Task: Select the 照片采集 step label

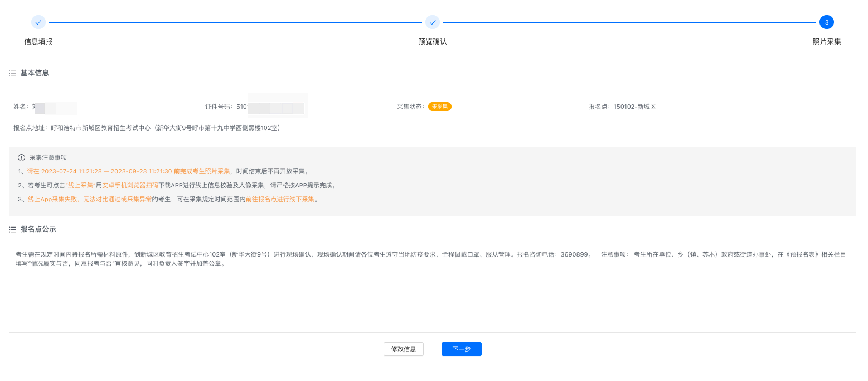Action: pos(826,42)
